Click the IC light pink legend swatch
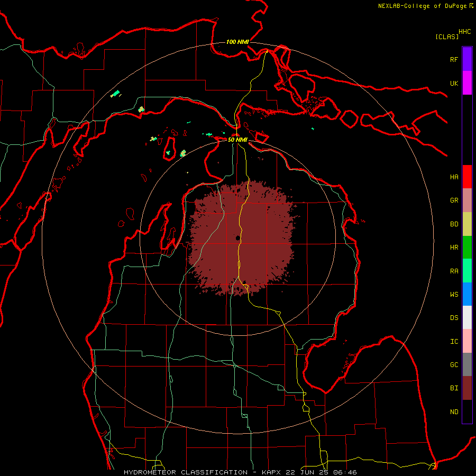Screen dimensions: 476x476 coord(467,341)
